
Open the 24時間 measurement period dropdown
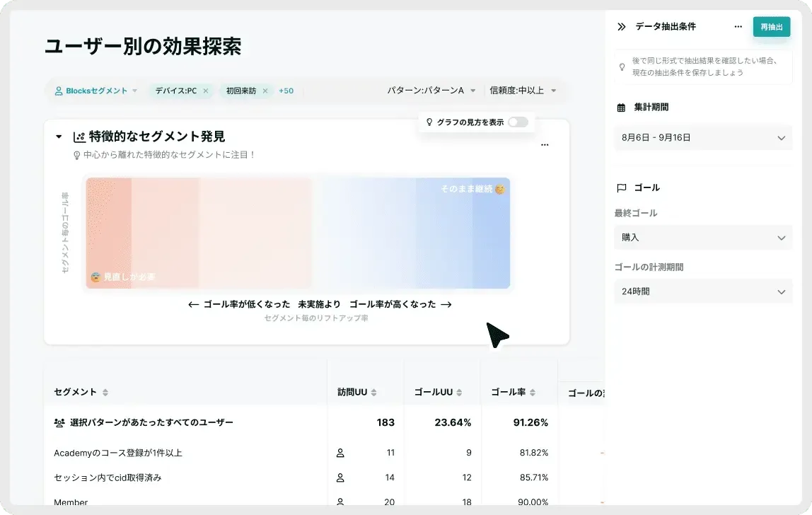[703, 291]
